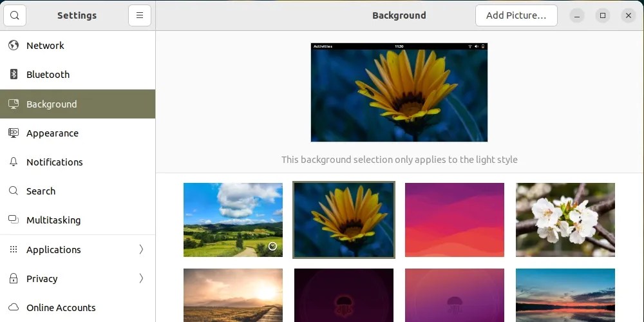Open Online Accounts settings
644x322 pixels.
click(x=78, y=307)
